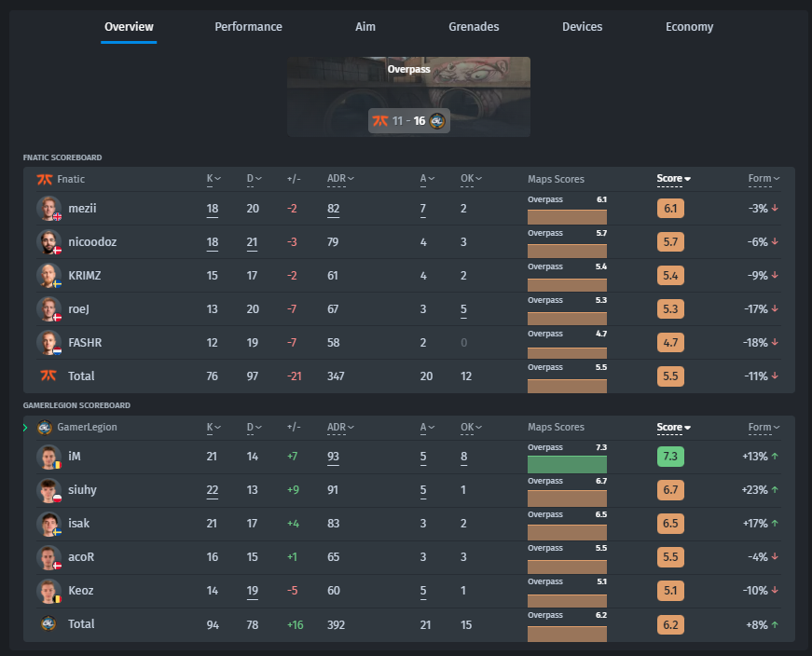Click the Fnatic logo in the Total row
The image size is (812, 656).
[x=48, y=376]
